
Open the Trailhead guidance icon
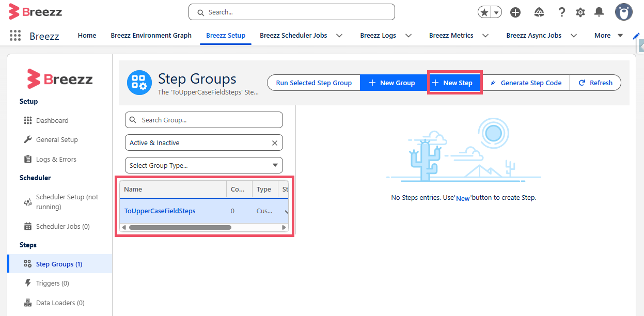click(x=539, y=12)
